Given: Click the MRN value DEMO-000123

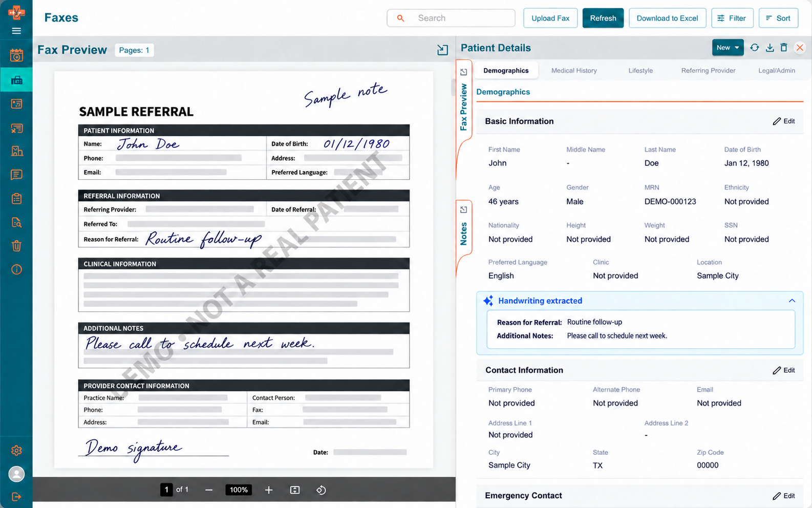Looking at the screenshot, I should click(670, 202).
